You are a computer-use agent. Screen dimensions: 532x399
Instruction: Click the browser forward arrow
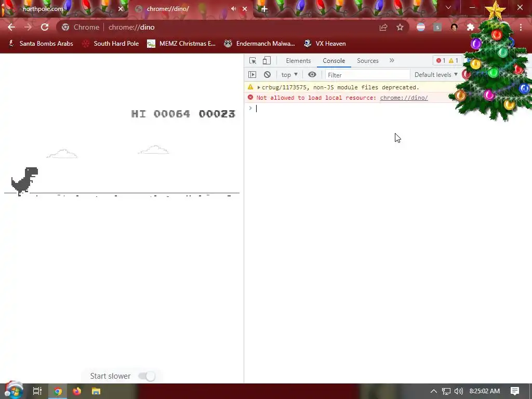(x=28, y=27)
